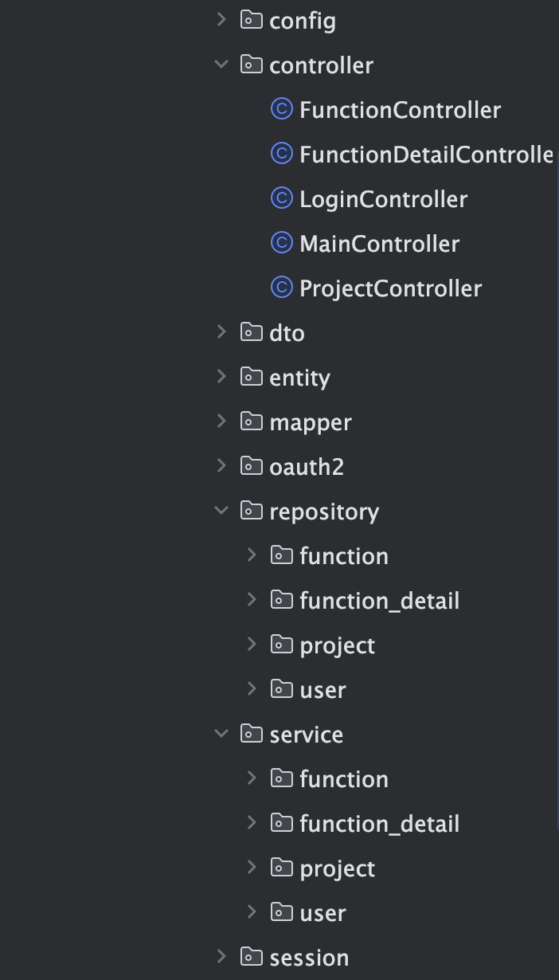Click the ProjectController class icon

tap(281, 288)
